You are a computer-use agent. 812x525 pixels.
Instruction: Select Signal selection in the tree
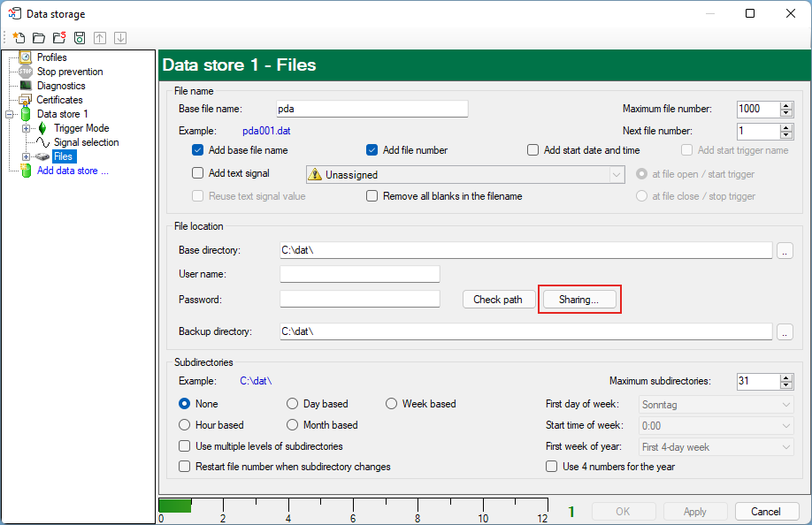86,142
